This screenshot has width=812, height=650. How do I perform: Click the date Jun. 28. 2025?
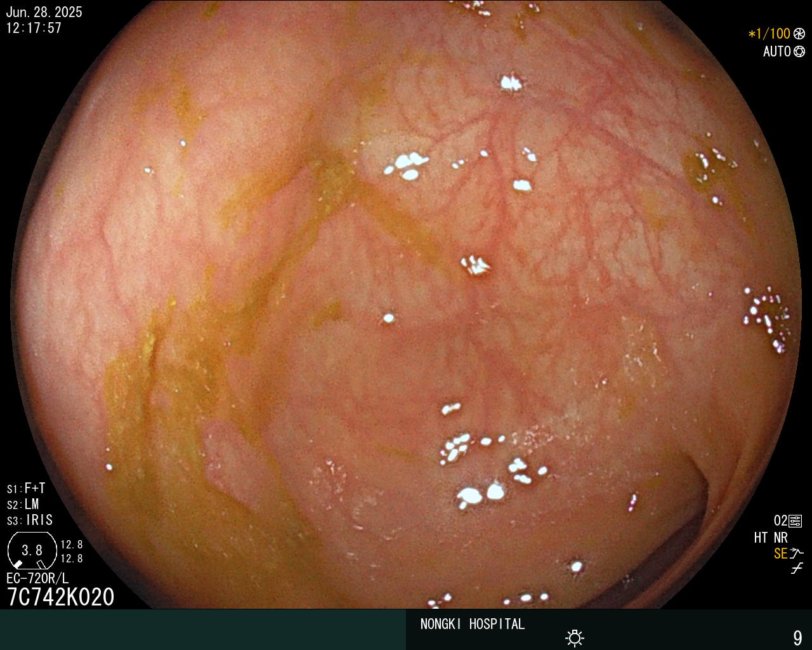point(44,12)
